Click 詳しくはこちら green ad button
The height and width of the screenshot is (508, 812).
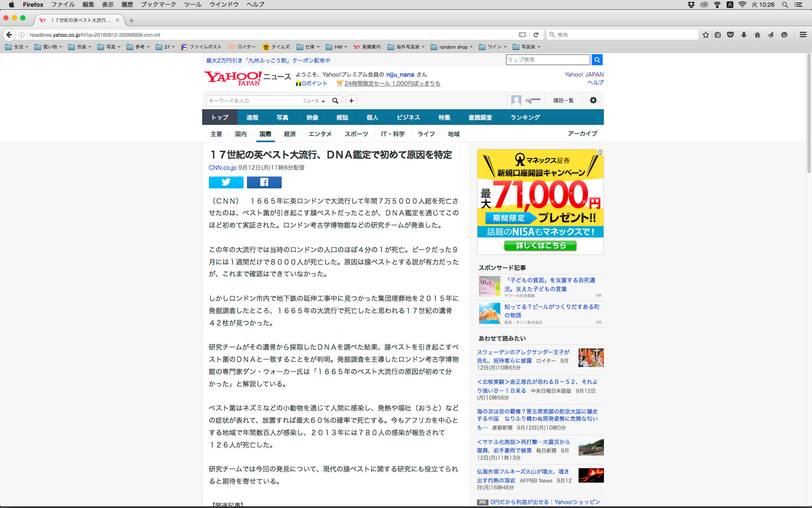540,246
